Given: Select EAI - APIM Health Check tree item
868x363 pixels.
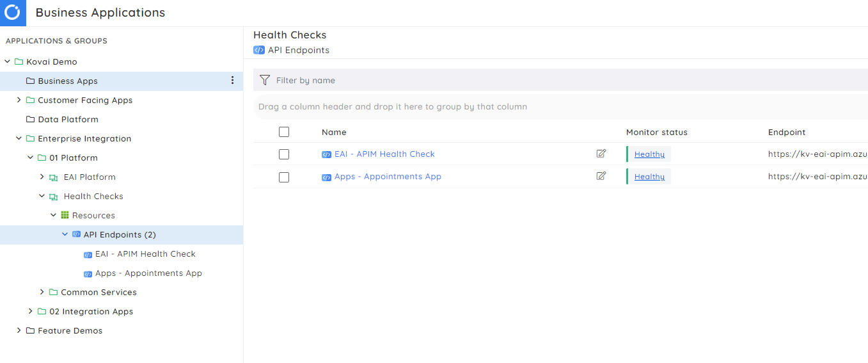Looking at the screenshot, I should [145, 254].
